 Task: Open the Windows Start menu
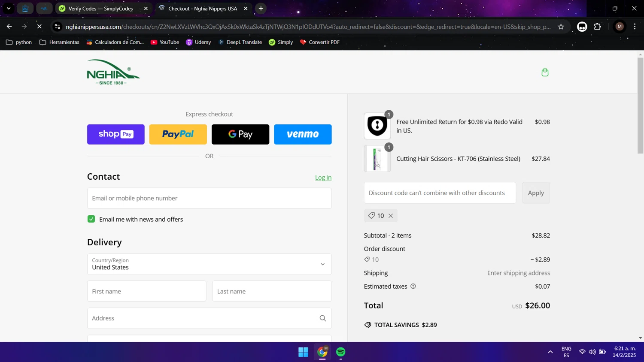(x=303, y=352)
